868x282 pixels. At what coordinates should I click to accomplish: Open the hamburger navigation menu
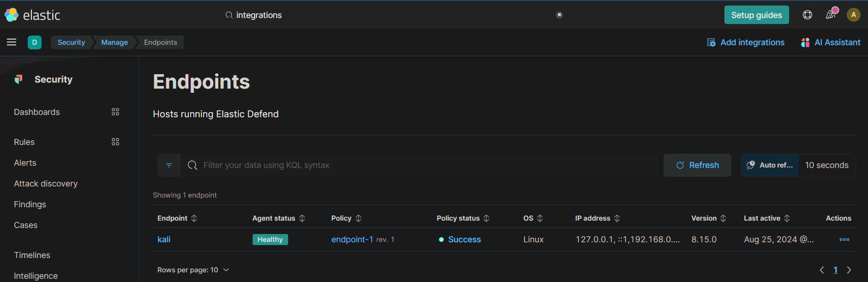(x=12, y=42)
